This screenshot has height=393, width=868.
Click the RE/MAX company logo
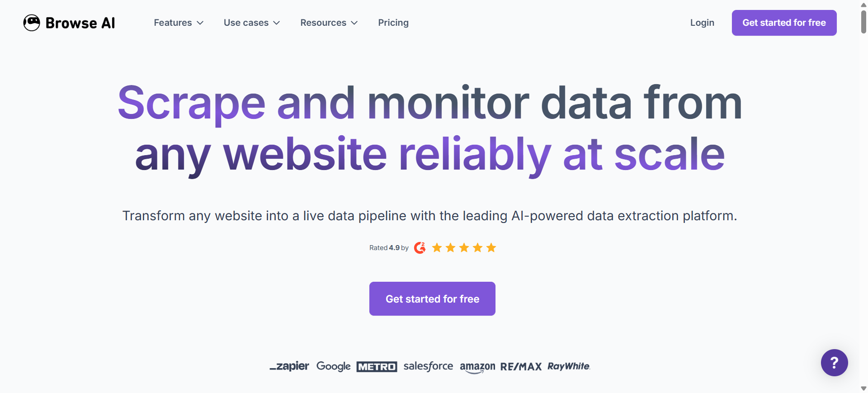(x=521, y=367)
